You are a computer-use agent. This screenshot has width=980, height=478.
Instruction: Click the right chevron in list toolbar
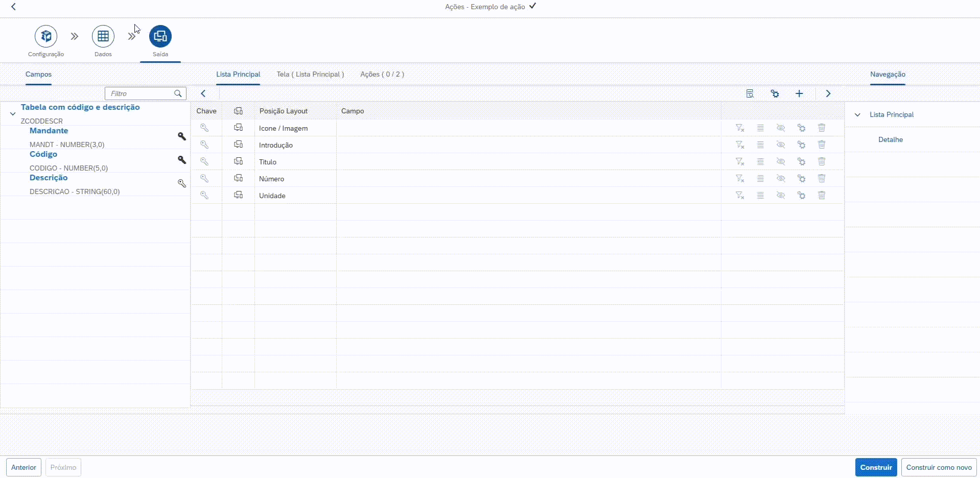tap(828, 93)
